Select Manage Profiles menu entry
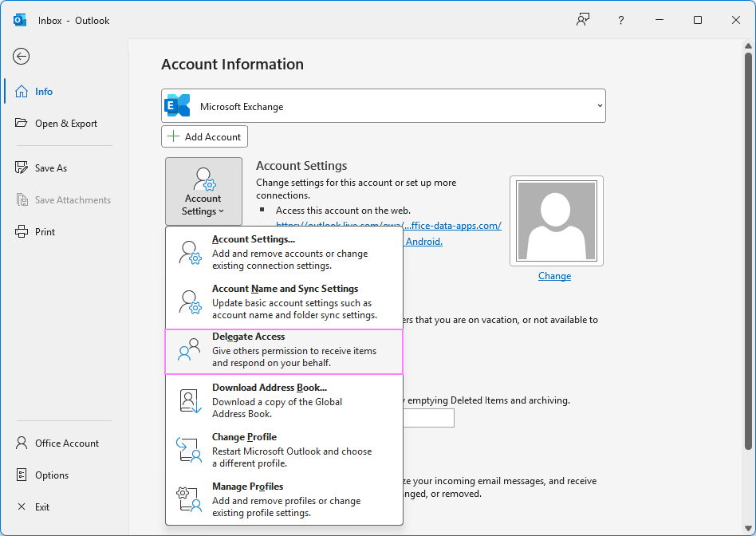Screen dimensions: 756x536 click(x=284, y=499)
